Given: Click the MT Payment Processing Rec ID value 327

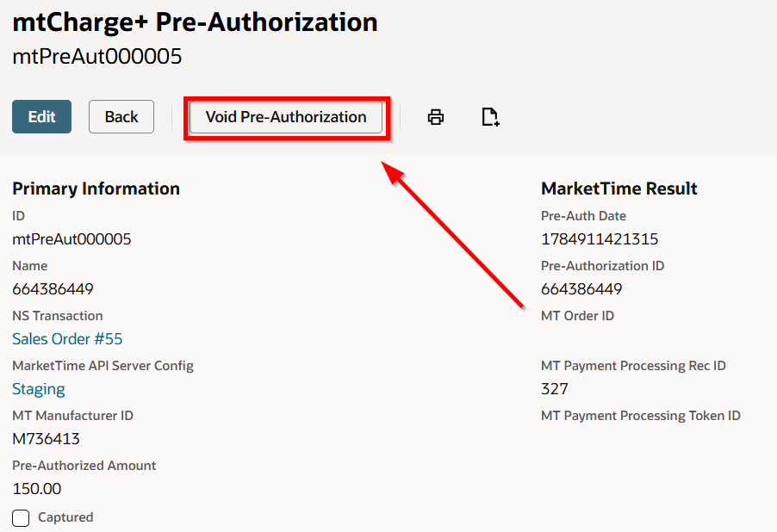Looking at the screenshot, I should coord(555,389).
